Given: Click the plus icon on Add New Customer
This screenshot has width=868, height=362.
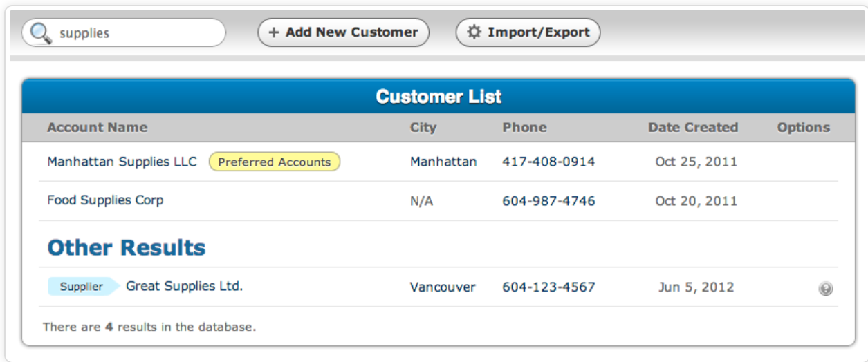Looking at the screenshot, I should [x=275, y=32].
